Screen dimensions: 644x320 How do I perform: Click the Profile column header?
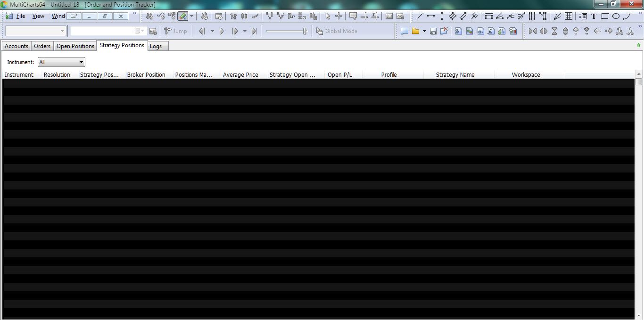[x=389, y=75]
